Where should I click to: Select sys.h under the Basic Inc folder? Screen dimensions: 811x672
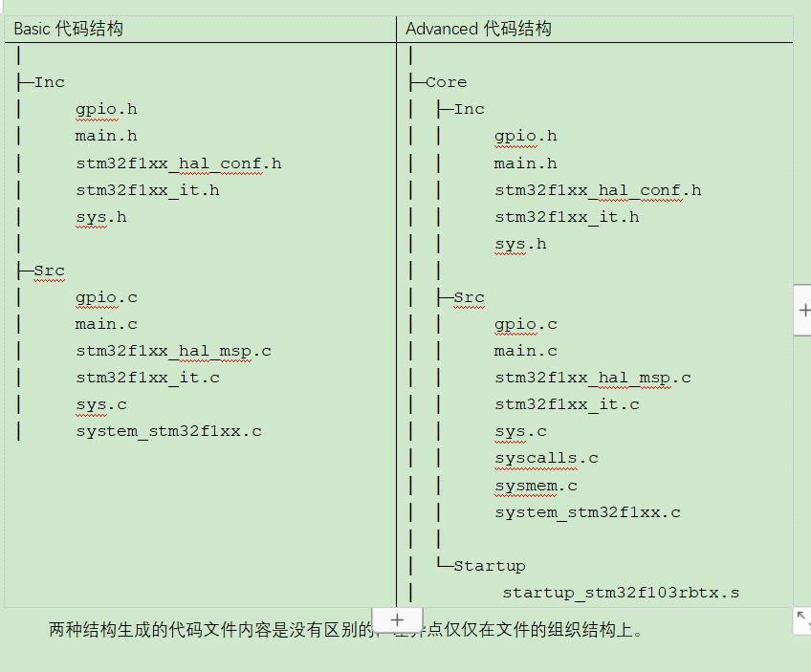[100, 217]
